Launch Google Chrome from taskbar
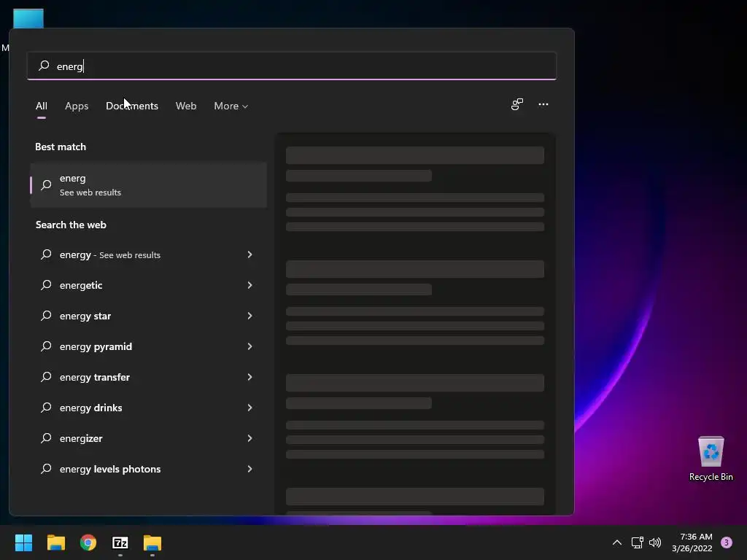Image resolution: width=747 pixels, height=560 pixels. pos(88,542)
